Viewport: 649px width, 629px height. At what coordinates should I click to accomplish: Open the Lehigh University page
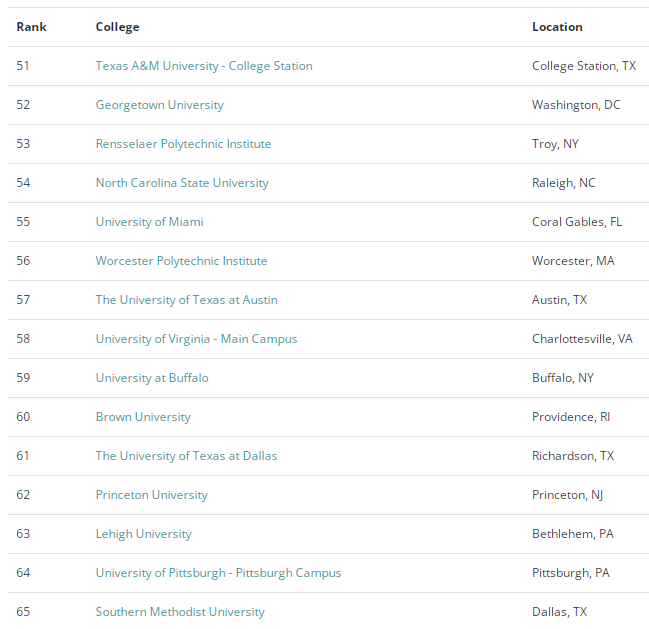(x=143, y=534)
